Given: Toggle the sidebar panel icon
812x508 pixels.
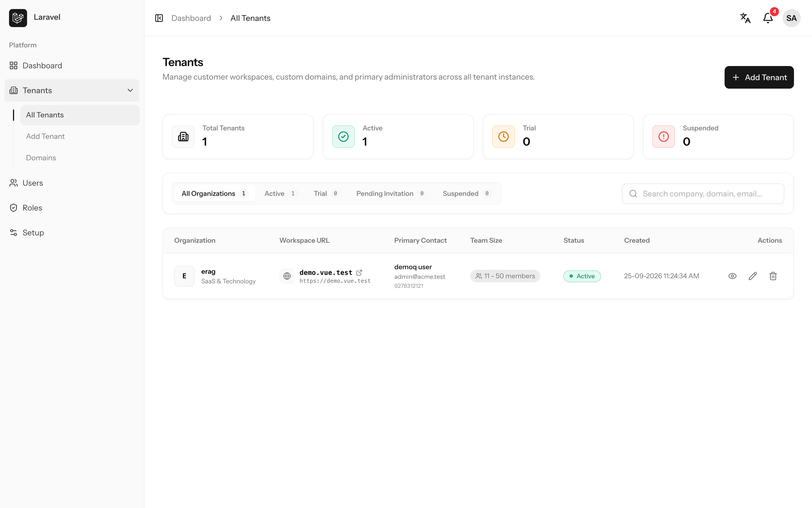Looking at the screenshot, I should pos(159,18).
